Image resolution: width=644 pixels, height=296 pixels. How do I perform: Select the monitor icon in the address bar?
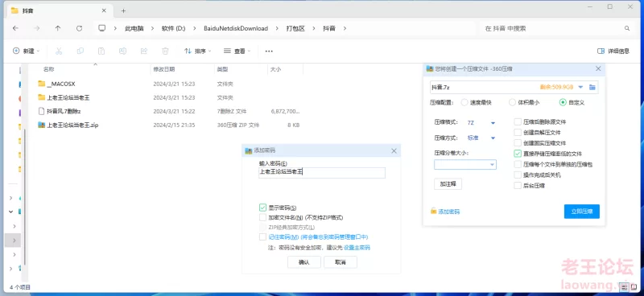coord(102,28)
